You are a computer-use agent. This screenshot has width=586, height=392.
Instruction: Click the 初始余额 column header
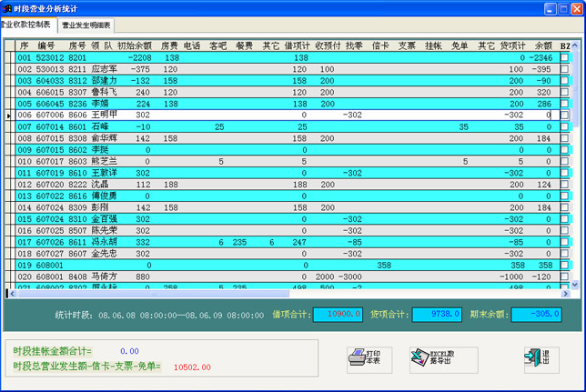[x=134, y=45]
